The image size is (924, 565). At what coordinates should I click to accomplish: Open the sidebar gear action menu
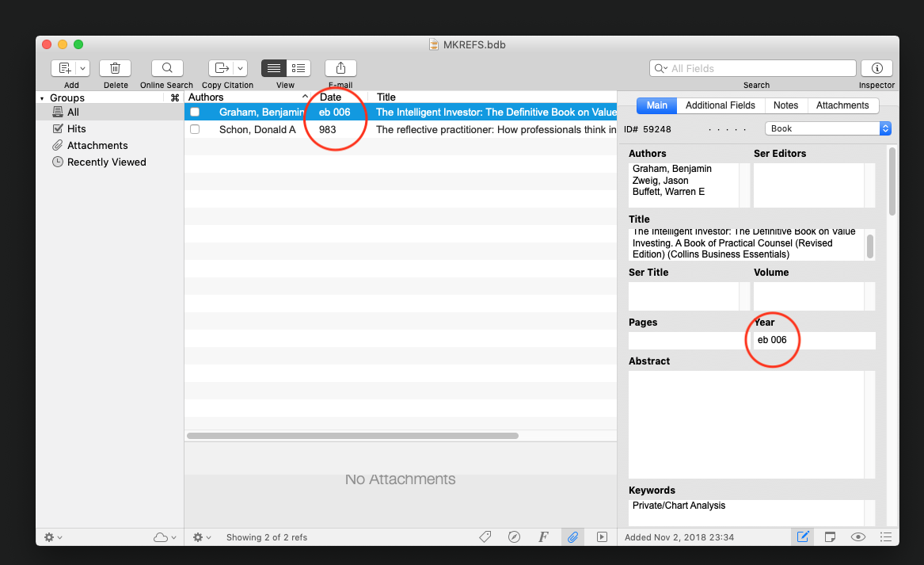[x=52, y=537]
